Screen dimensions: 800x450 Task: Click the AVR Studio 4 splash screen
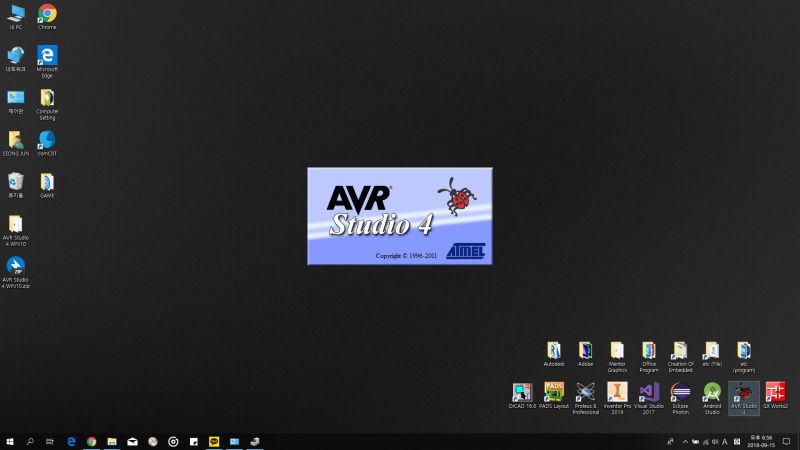point(400,216)
